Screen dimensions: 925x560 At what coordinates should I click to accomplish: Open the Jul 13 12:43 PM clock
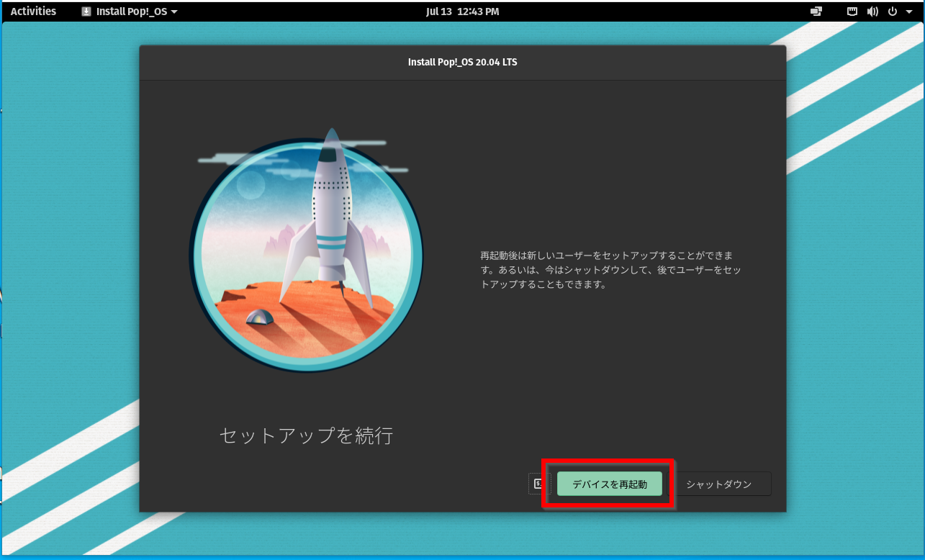(462, 12)
